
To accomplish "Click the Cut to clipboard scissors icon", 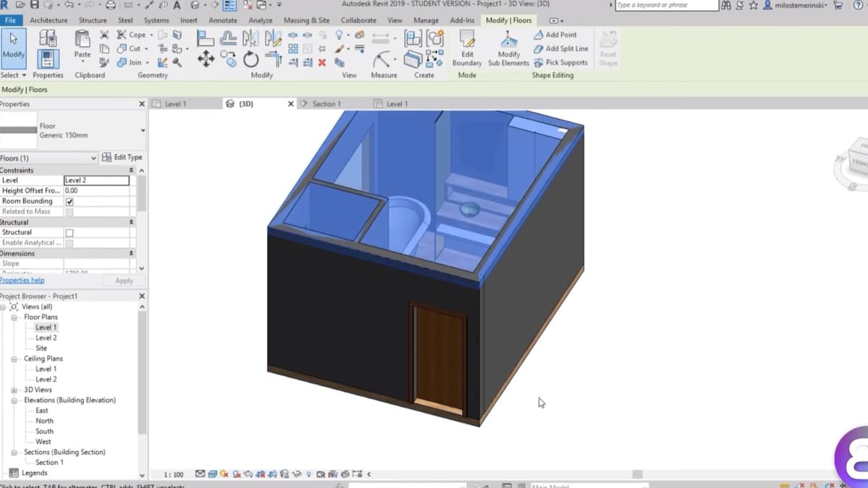I will click(x=104, y=35).
